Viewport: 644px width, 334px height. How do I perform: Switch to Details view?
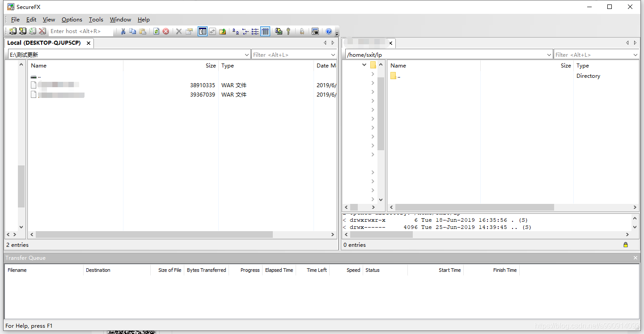click(x=265, y=31)
